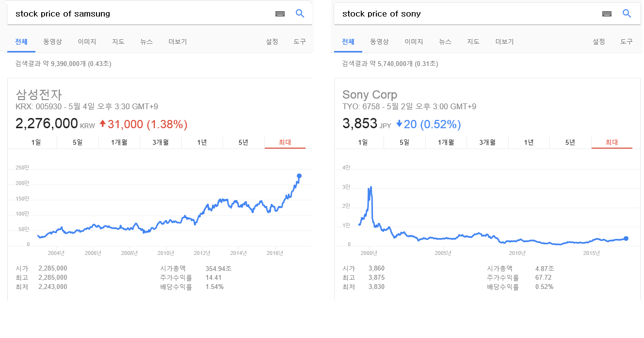Open on-screen keyboard in Samsung search box

coord(280,14)
